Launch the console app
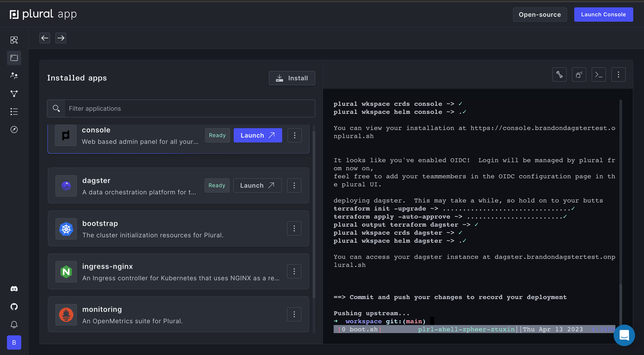The height and width of the screenshot is (355, 644). pyautogui.click(x=258, y=135)
